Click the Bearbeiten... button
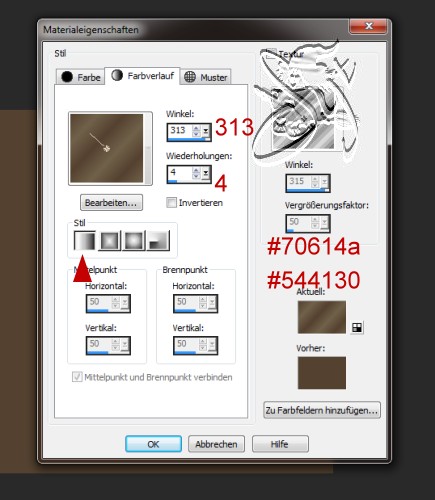 tap(111, 203)
